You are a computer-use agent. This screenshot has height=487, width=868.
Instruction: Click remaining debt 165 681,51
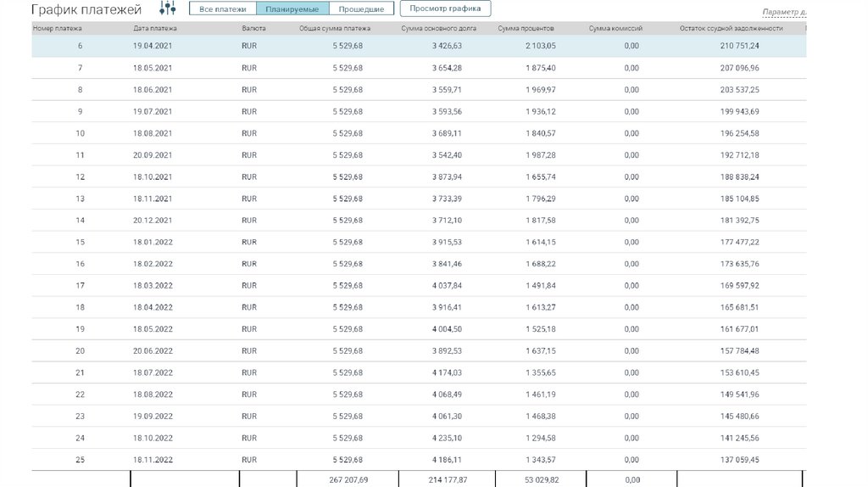[739, 307]
